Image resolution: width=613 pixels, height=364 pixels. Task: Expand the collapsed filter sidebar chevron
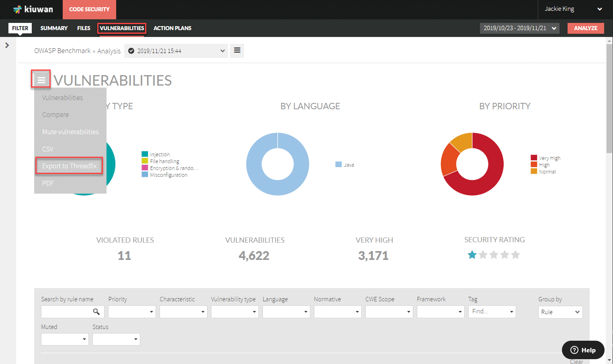pyautogui.click(x=7, y=45)
